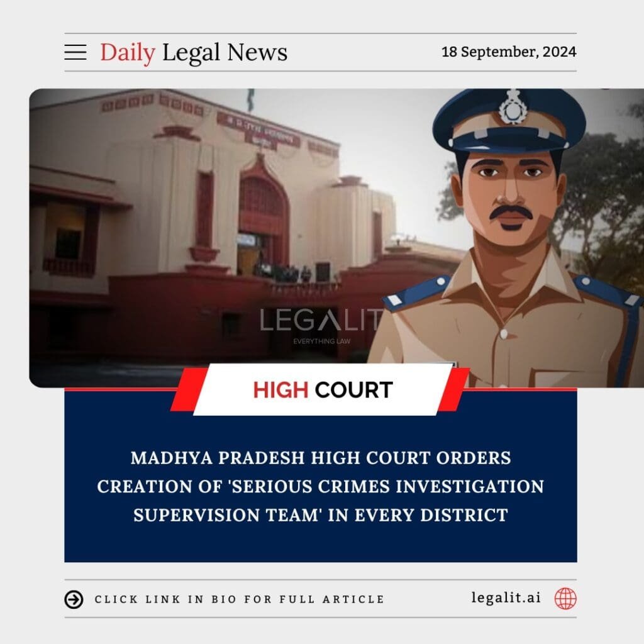Click the red globe icon

point(565,598)
